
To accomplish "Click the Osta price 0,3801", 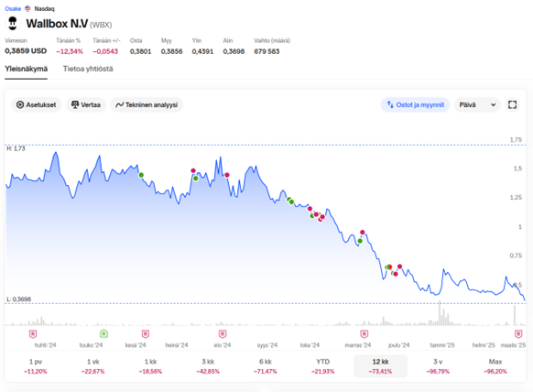I will [140, 51].
